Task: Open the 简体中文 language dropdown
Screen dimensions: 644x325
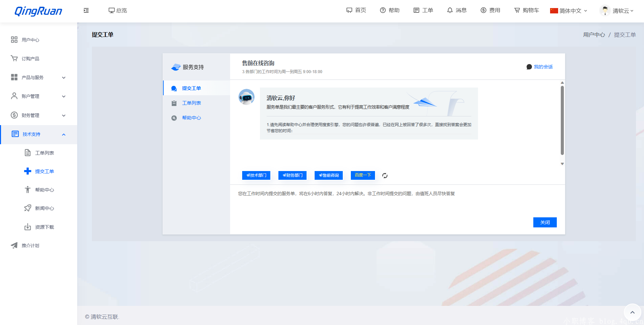Action: point(568,10)
